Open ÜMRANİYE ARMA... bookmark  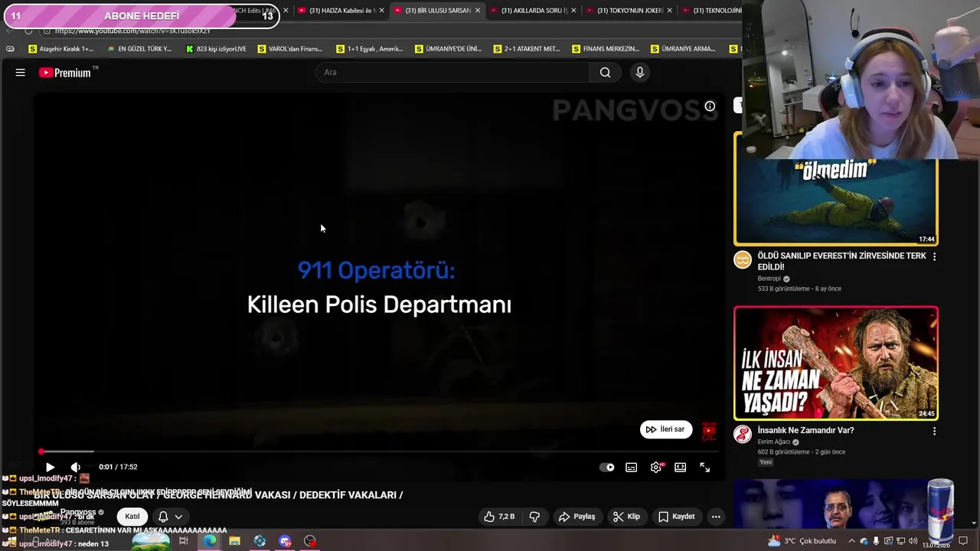pos(683,49)
